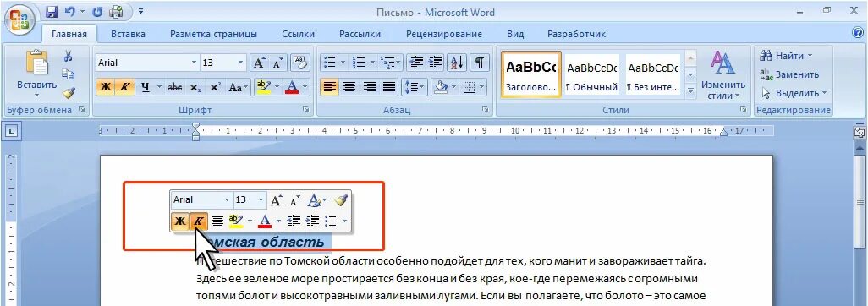Open the Разработчик tab
This screenshot has width=868, height=306.
[576, 34]
